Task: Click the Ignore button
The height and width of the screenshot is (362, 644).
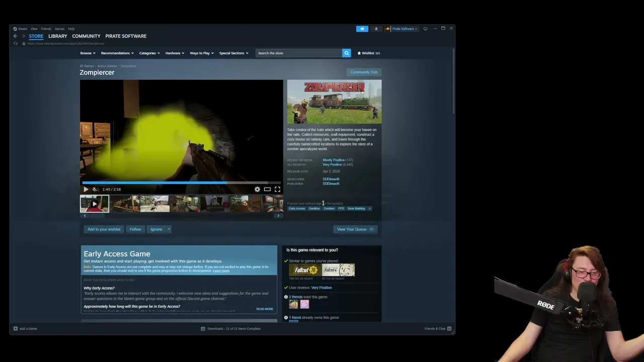Action: point(156,229)
